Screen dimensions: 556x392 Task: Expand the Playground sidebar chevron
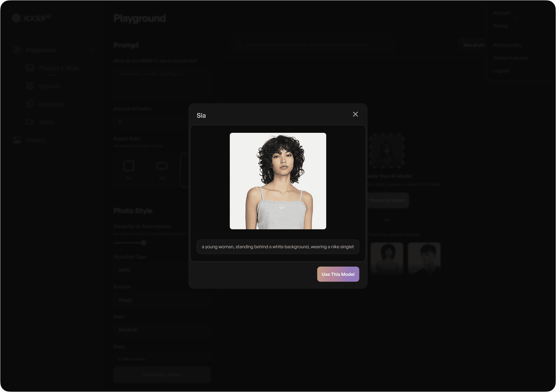tap(91, 50)
